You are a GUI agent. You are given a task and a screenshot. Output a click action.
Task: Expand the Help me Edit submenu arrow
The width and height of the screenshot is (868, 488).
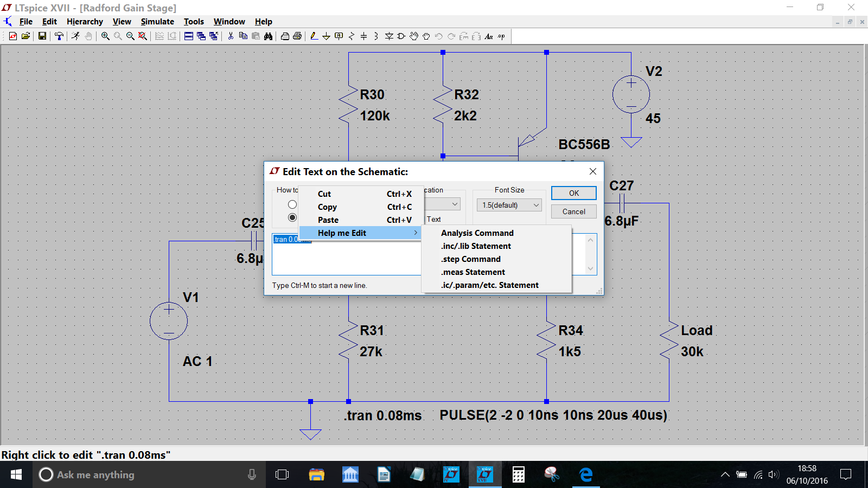(416, 233)
